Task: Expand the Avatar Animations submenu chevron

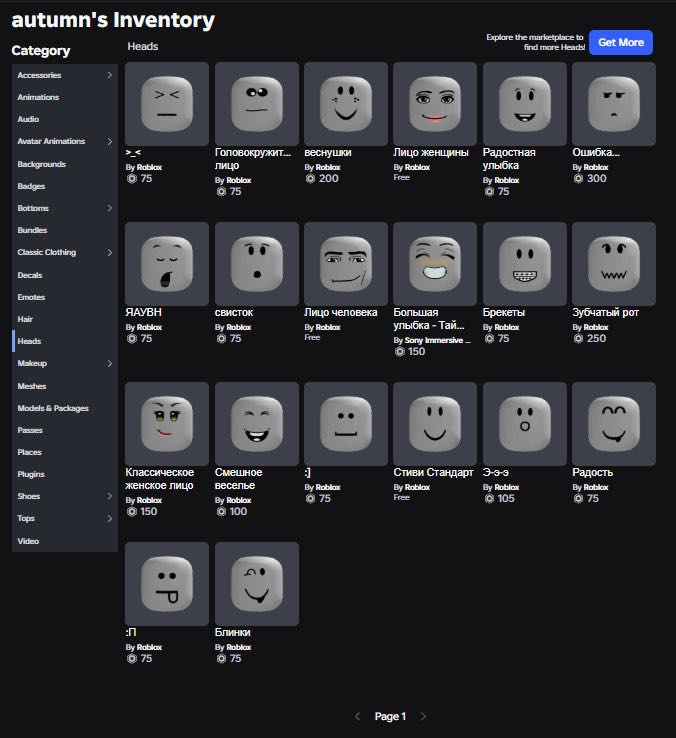Action: point(110,141)
